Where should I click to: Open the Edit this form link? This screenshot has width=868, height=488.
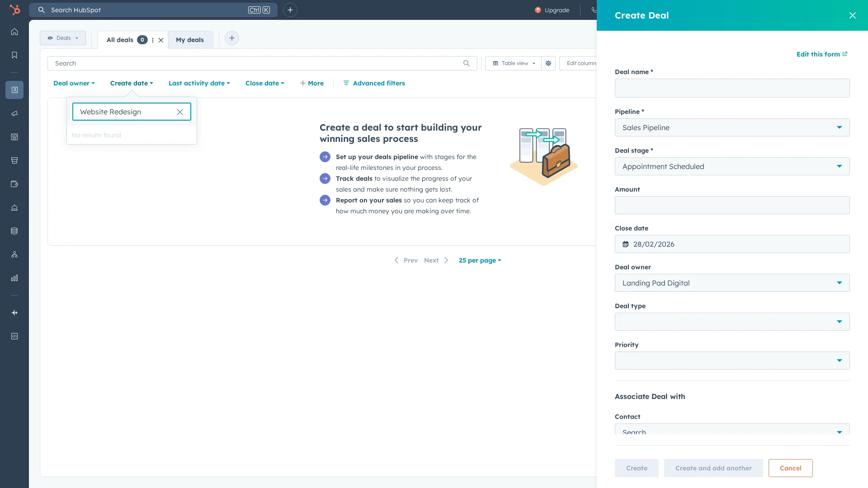point(821,54)
